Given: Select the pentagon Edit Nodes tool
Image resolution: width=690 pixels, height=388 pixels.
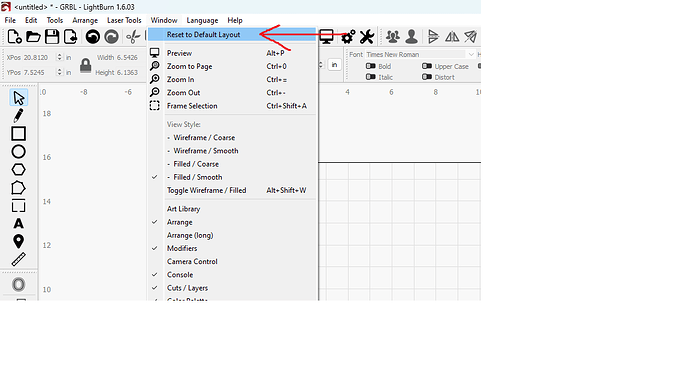Looking at the screenshot, I should click(x=18, y=188).
